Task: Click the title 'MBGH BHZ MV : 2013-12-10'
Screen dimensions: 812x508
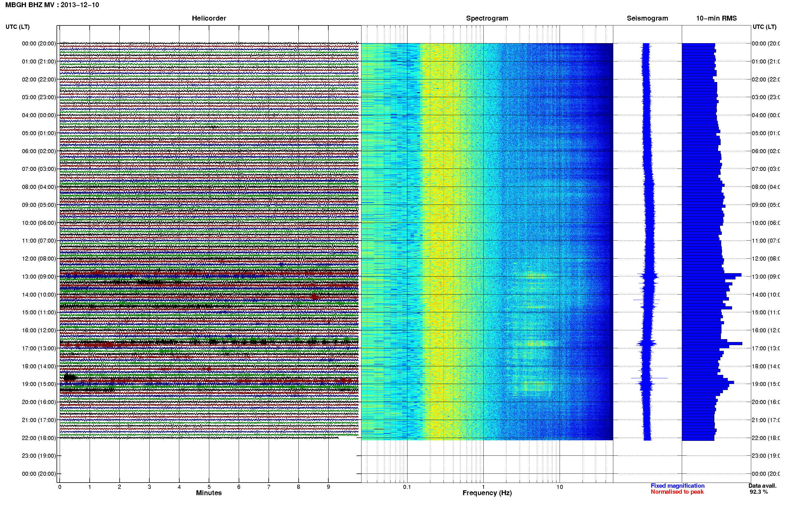Action: pyautogui.click(x=52, y=5)
